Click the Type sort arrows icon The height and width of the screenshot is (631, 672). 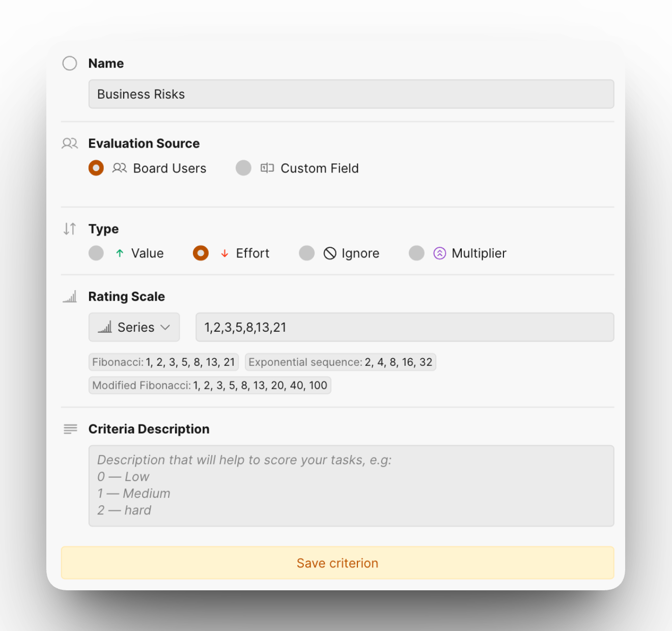pyautogui.click(x=70, y=229)
